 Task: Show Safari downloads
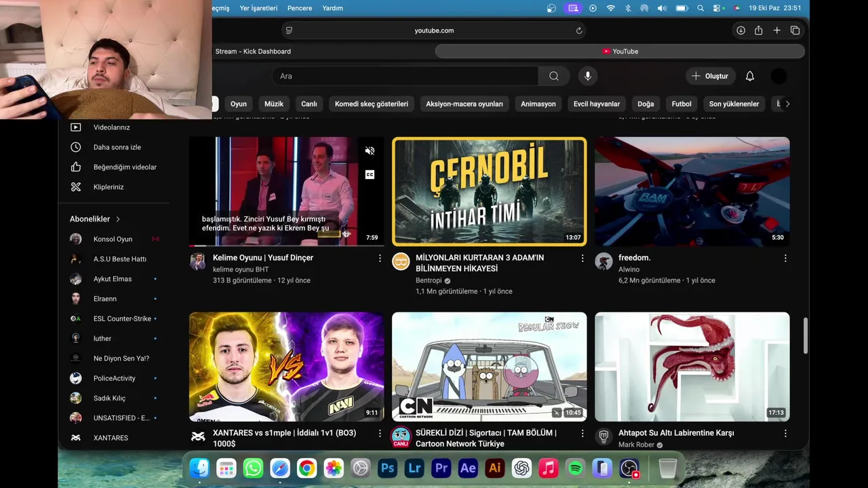coord(741,30)
